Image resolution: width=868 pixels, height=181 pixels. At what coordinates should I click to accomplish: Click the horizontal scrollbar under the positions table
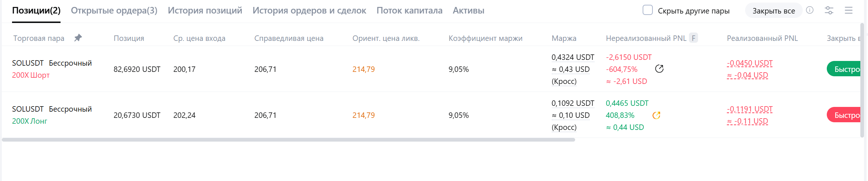tap(288, 140)
